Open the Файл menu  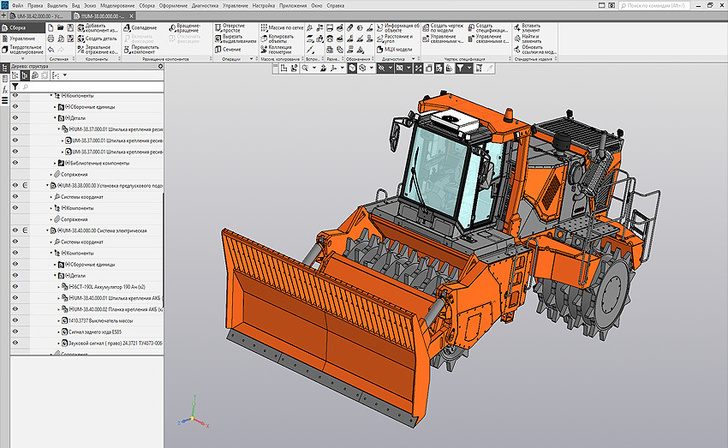click(x=17, y=6)
